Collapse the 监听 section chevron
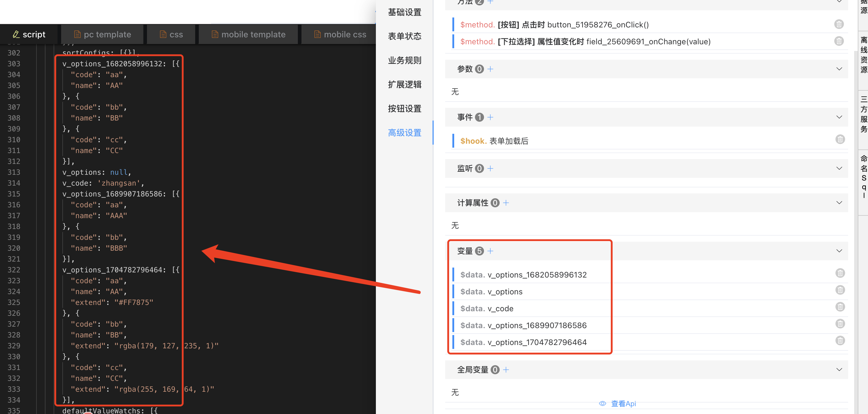This screenshot has height=414, width=868. click(839, 168)
